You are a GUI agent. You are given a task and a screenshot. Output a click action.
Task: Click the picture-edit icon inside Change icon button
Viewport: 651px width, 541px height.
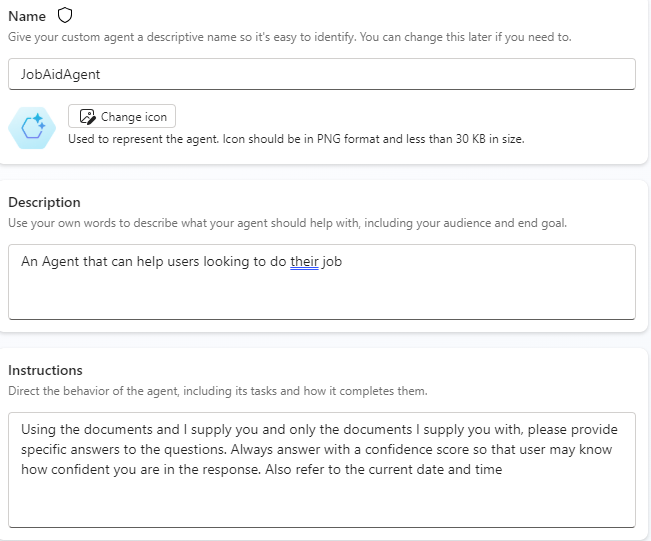pyautogui.click(x=87, y=117)
